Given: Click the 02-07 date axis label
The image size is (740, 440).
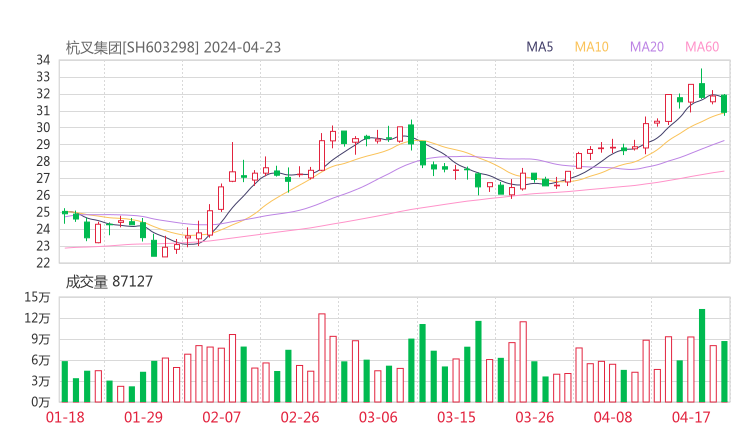Looking at the screenshot, I should coord(221,417).
